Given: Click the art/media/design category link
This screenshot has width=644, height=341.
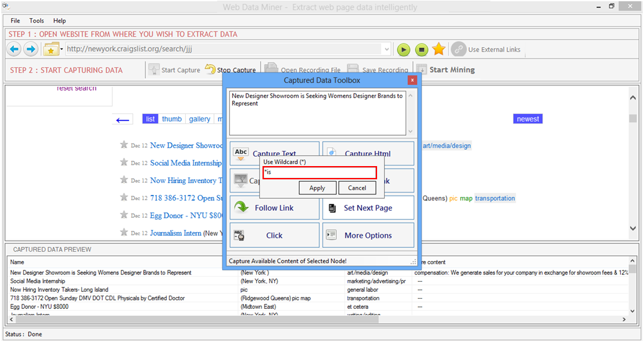Looking at the screenshot, I should pos(447,146).
